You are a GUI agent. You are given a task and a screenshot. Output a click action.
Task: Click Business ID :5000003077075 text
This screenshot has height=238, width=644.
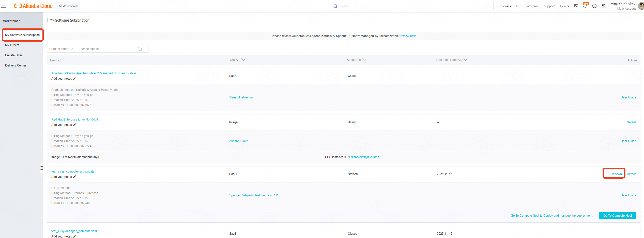click(71, 105)
